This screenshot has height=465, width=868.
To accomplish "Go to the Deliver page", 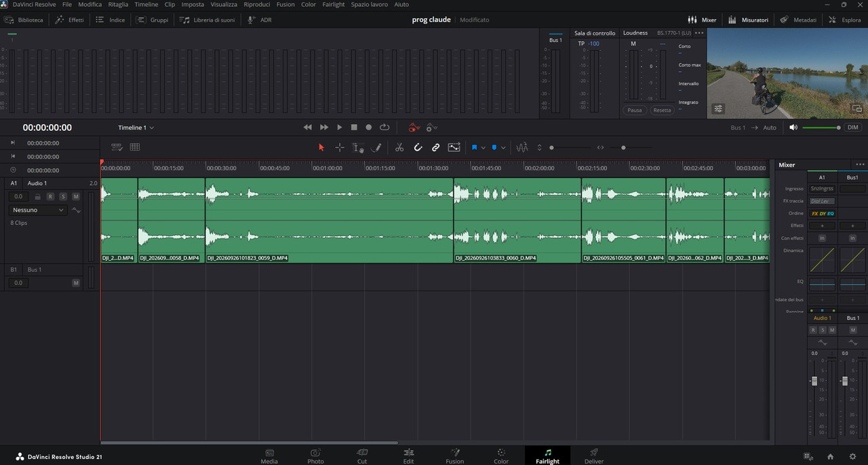I will 594,456.
